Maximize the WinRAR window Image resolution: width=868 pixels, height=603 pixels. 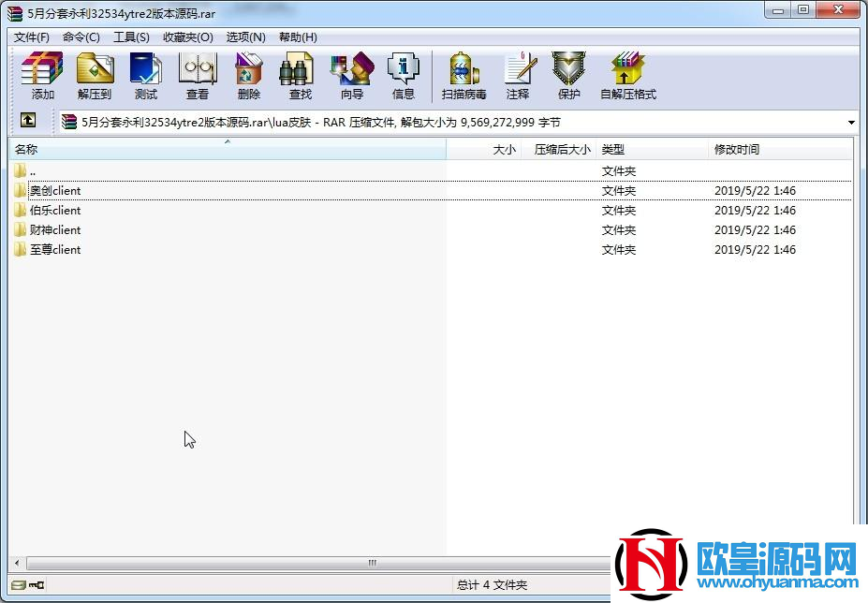click(803, 10)
